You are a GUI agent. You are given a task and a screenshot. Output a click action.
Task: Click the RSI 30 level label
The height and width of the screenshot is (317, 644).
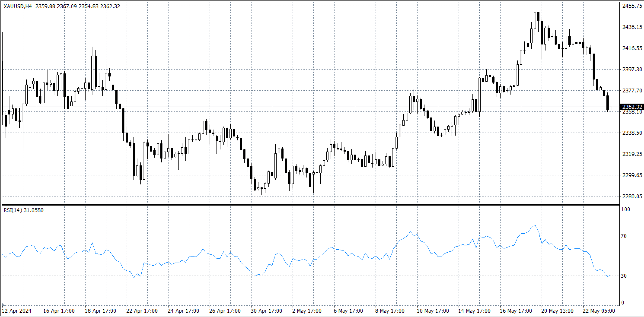click(624, 276)
